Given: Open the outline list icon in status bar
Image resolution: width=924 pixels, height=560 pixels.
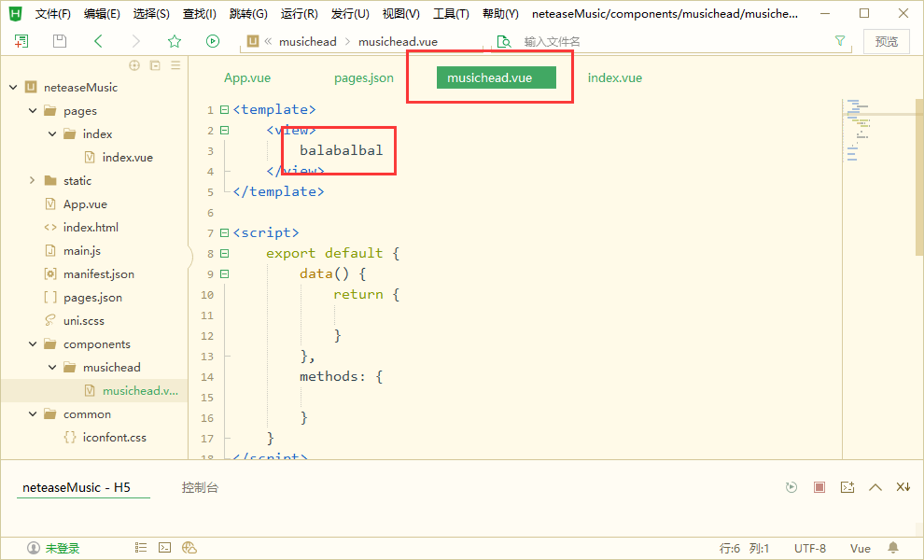Looking at the screenshot, I should pos(141,548).
